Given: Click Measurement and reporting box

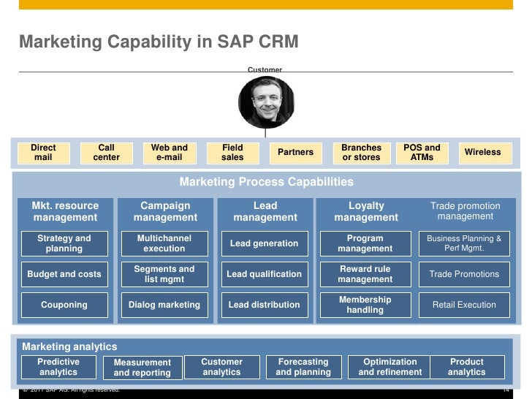Looking at the screenshot, I should [x=142, y=368].
